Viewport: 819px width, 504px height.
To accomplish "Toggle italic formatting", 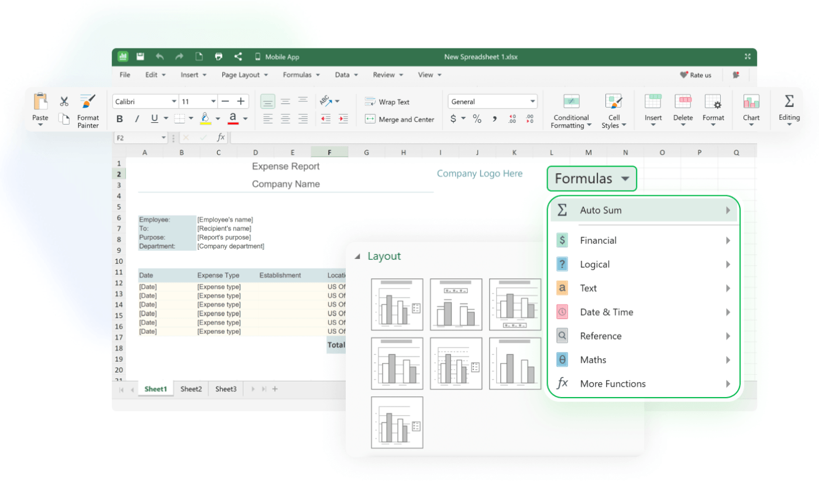I will pos(136,119).
